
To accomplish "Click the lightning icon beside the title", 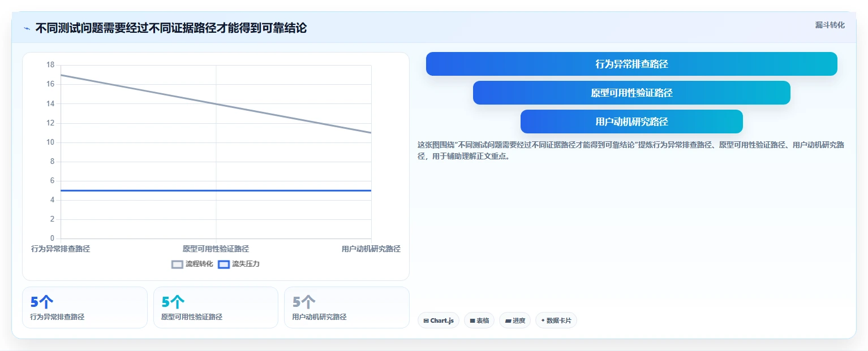I will tap(27, 28).
